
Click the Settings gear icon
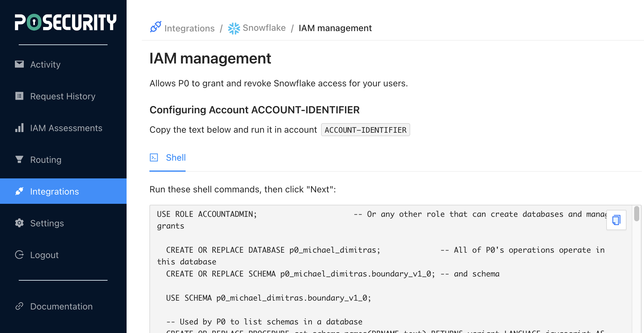19,223
